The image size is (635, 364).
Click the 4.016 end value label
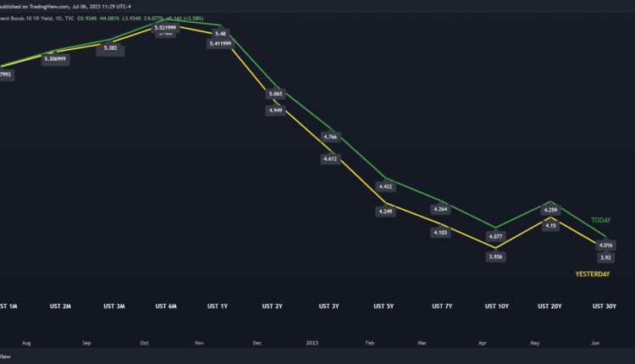pyautogui.click(x=605, y=245)
